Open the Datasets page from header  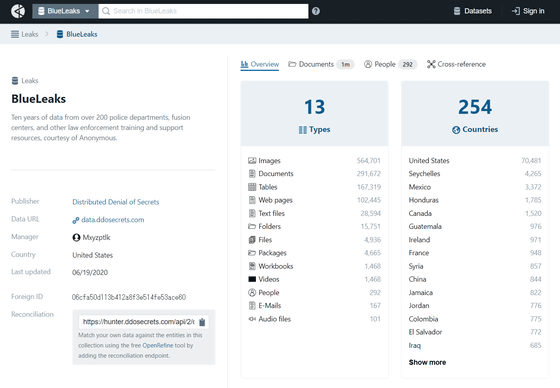(473, 11)
